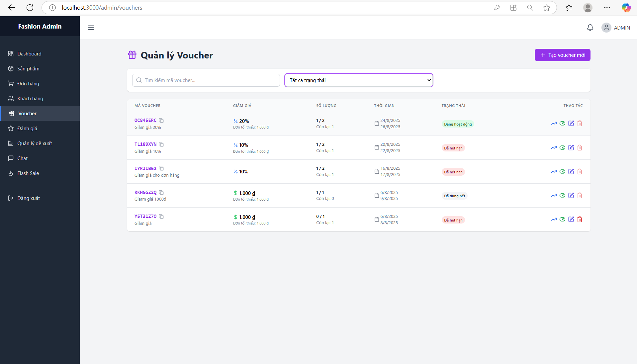637x364 pixels.
Task: Click Đang hoạt động status badge
Action: click(x=458, y=124)
